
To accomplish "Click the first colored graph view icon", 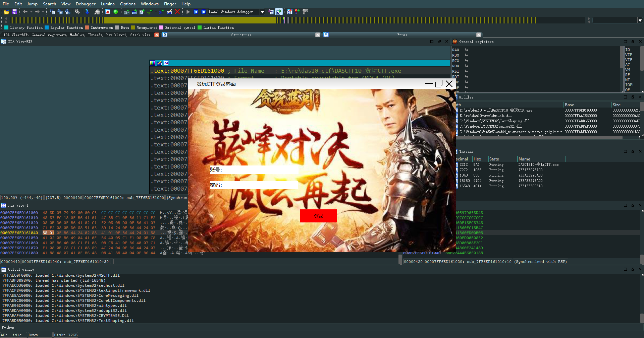I will click(x=153, y=63).
